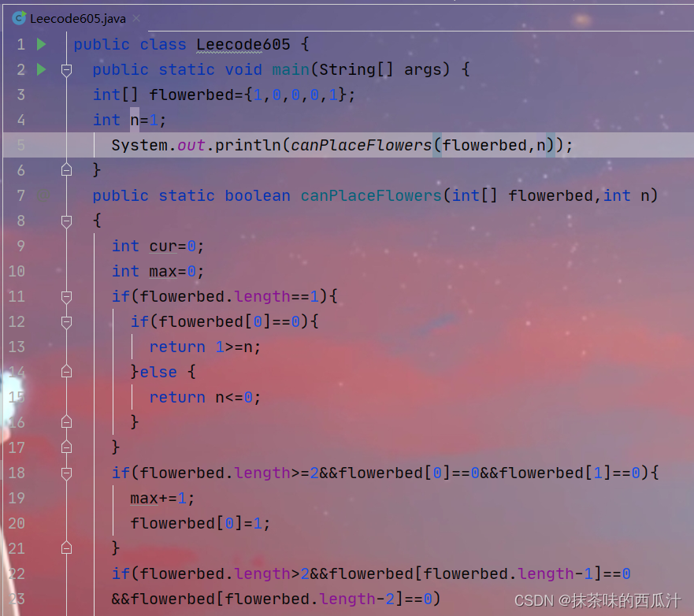Click the Java class file icon on tab
Viewport: 694px width, 616px height.
tap(19, 18)
